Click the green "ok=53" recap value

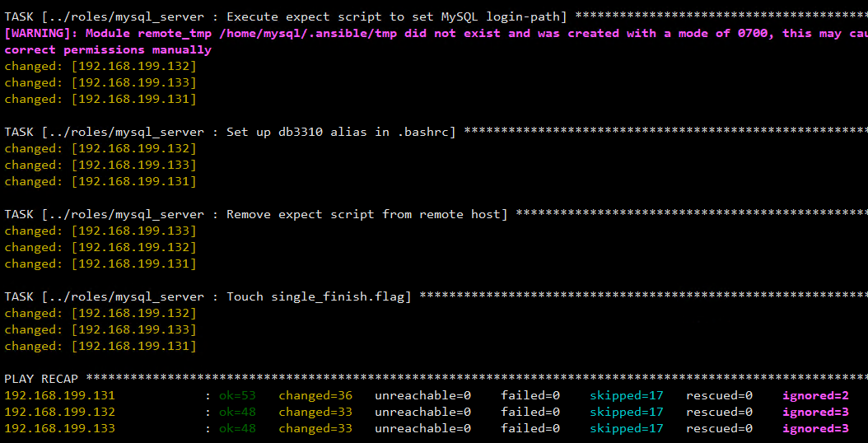237,395
